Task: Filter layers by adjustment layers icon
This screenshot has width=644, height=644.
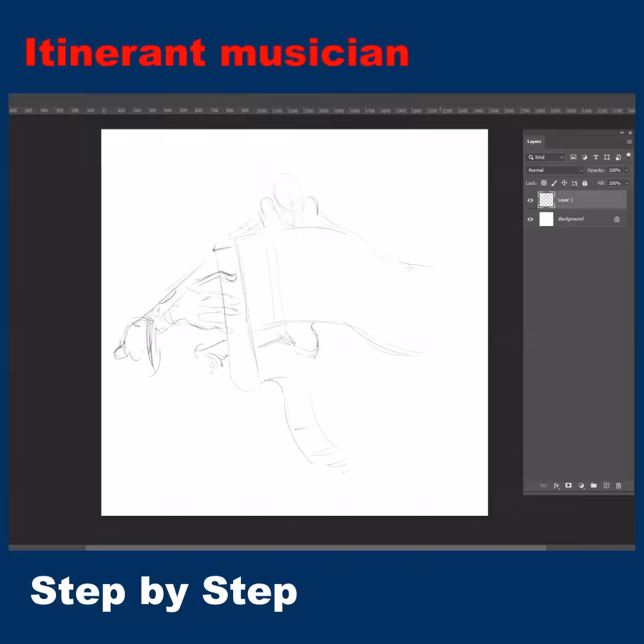Action: pyautogui.click(x=585, y=157)
